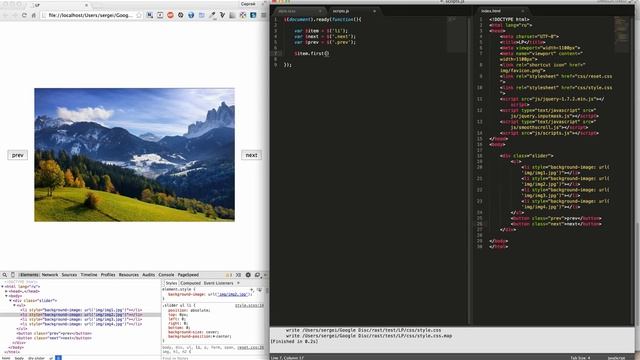The image size is (640, 360).
Task: Click div.slider breadcrumb in DevTools
Action: click(x=36, y=358)
